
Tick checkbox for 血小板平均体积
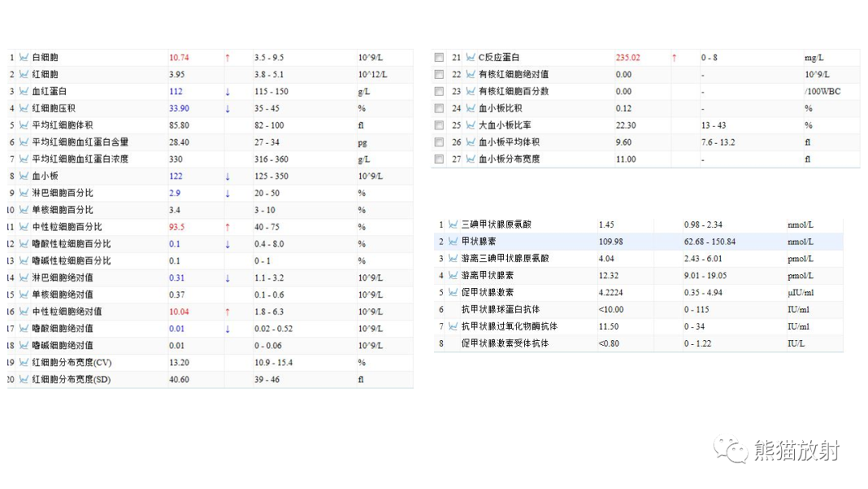[x=439, y=142]
